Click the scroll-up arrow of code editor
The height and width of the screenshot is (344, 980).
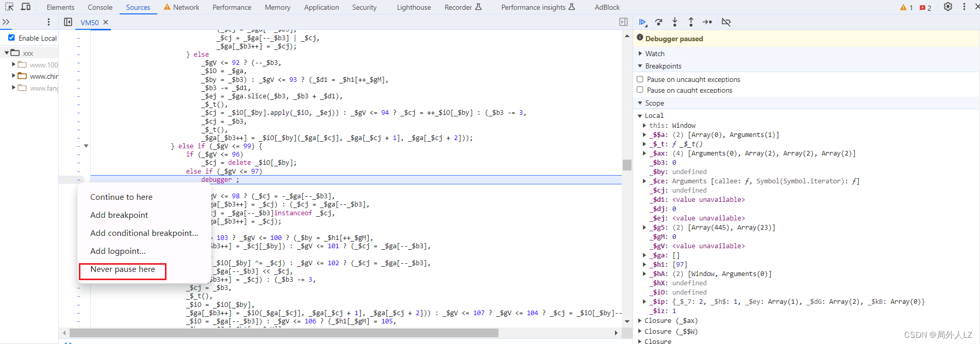tap(627, 36)
